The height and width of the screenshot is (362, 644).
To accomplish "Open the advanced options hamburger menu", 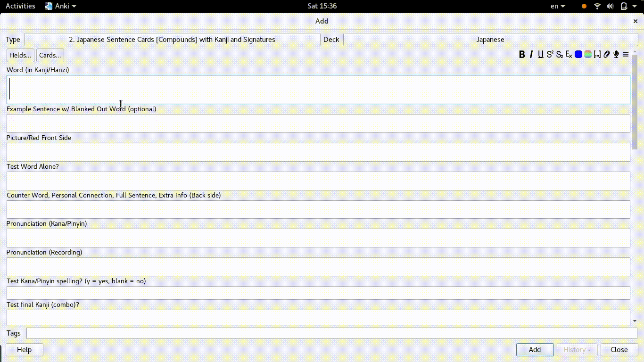I will tap(626, 55).
